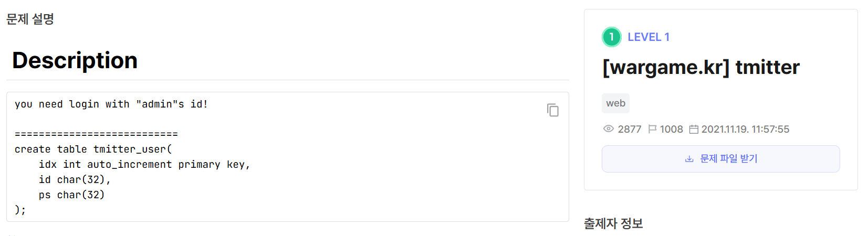868x236 pixels.
Task: Download files via 문제 파일 받기 button
Action: point(720,159)
